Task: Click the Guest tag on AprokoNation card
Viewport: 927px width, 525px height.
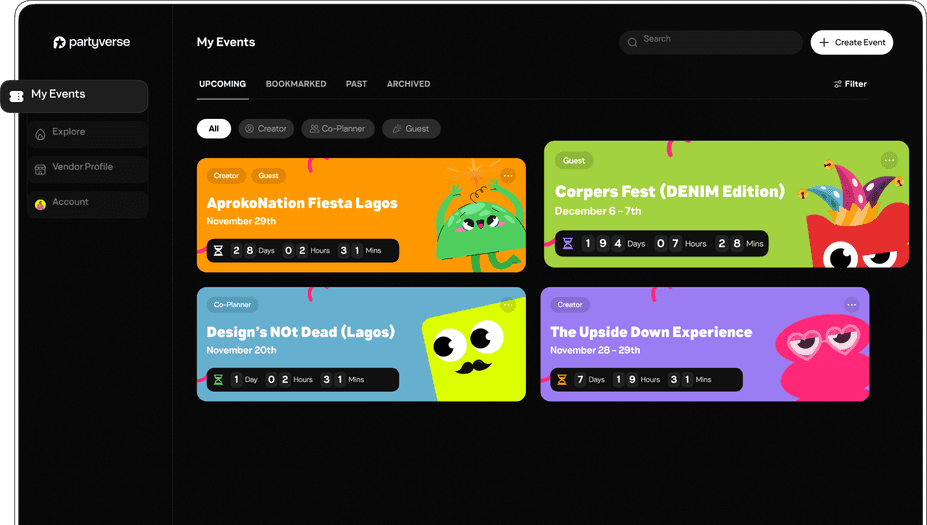Action: 268,176
